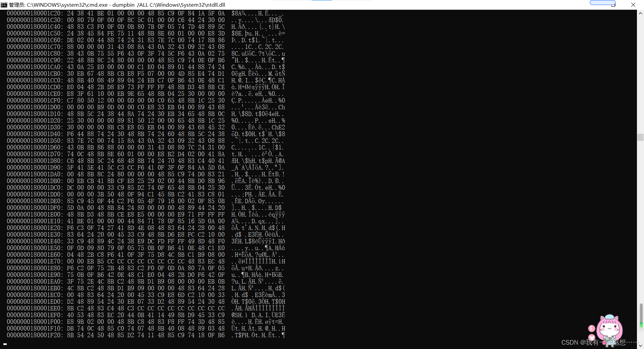644x349 pixels.
Task: Click address 0000000180001F20 in the last row
Action: tap(35, 335)
